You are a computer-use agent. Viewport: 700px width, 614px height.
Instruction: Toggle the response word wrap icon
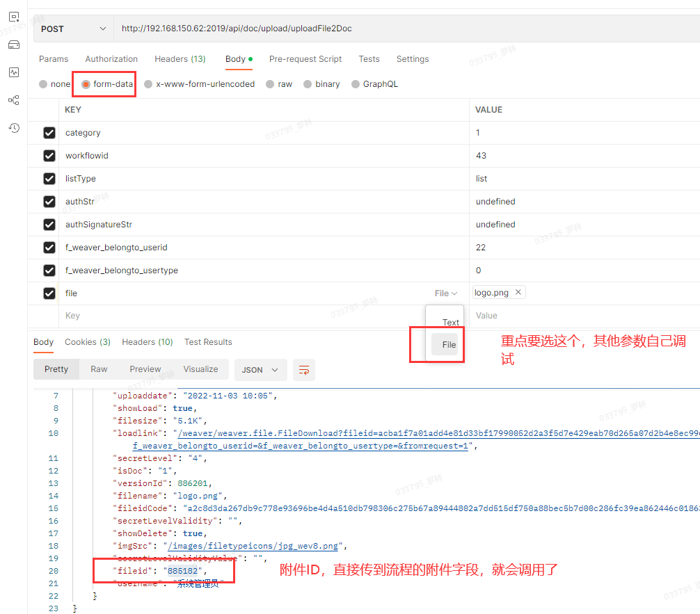(304, 370)
